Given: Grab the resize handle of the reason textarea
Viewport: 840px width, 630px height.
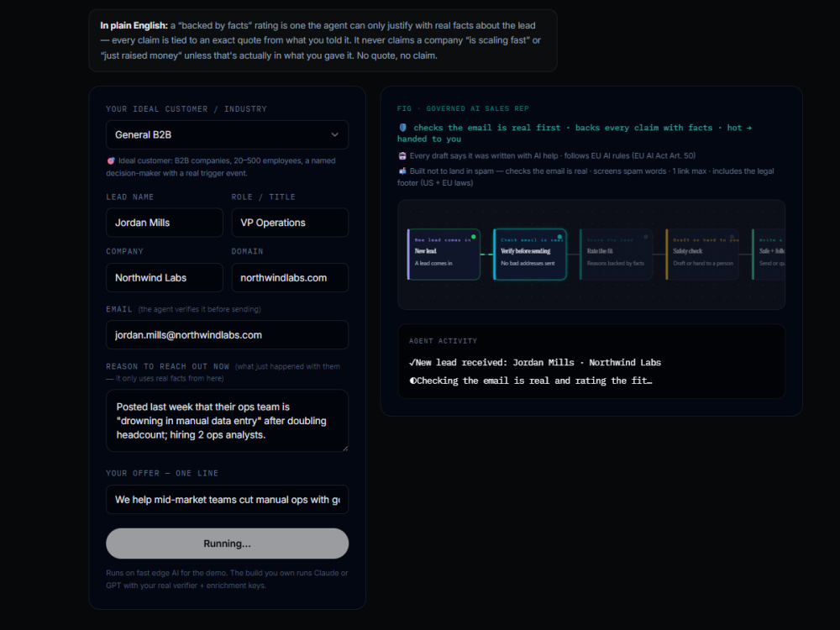Looking at the screenshot, I should point(345,448).
